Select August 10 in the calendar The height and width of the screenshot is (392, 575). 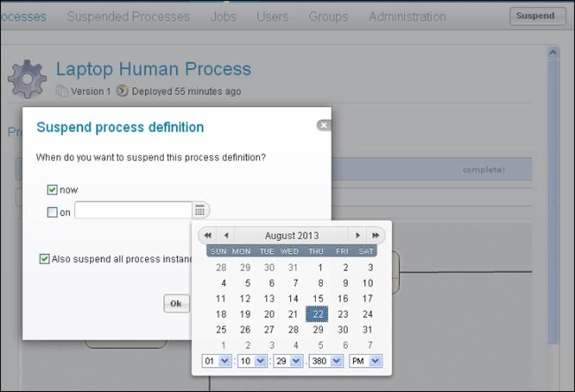(368, 283)
